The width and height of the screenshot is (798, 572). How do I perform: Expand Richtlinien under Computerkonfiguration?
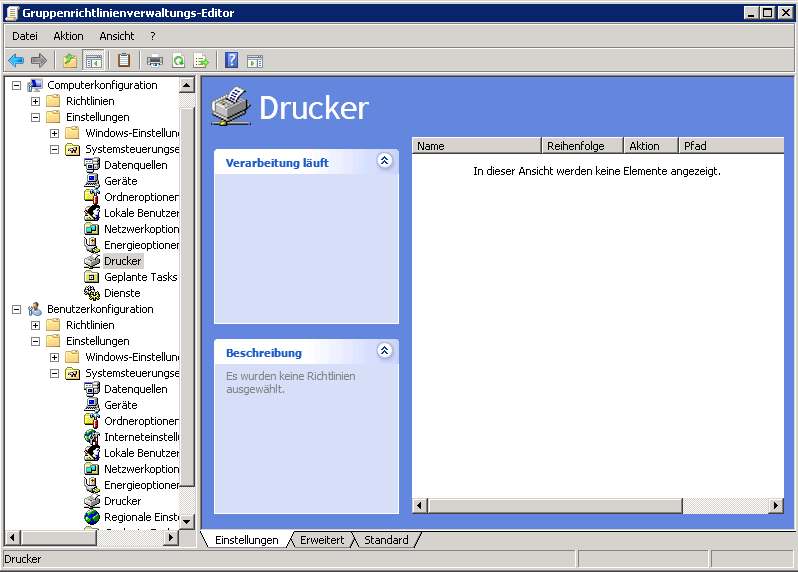tap(36, 101)
